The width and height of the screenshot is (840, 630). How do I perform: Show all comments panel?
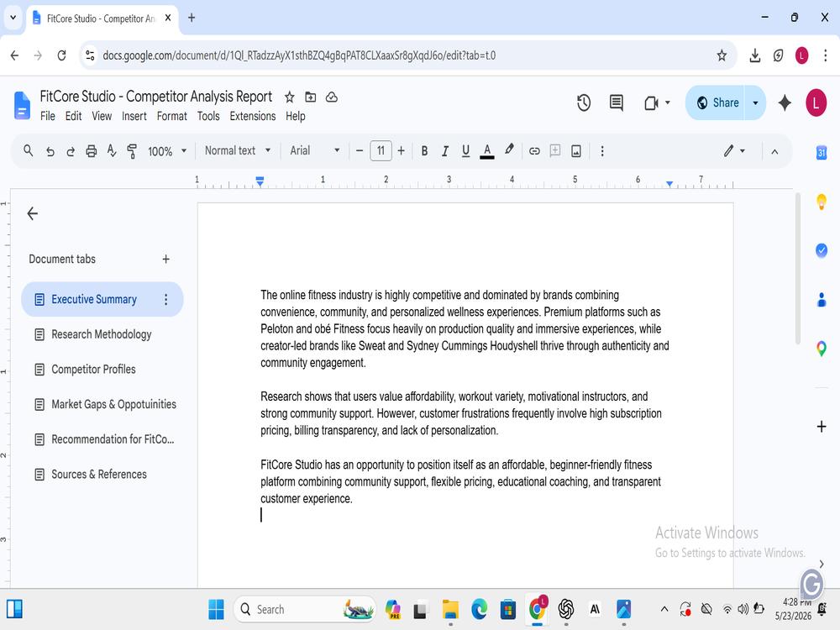(x=616, y=102)
